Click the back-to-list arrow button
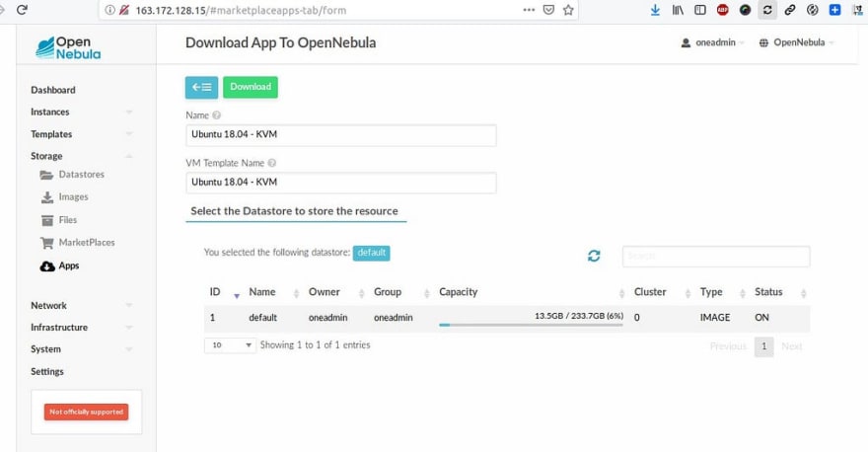 click(201, 88)
